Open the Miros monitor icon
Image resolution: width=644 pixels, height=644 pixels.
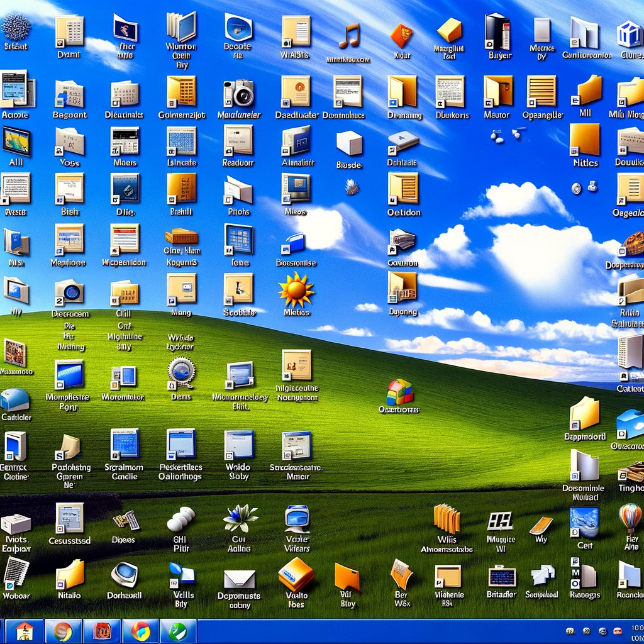(x=296, y=189)
